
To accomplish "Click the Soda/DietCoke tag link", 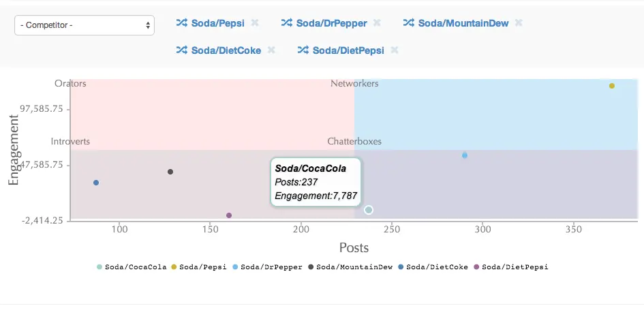I will pyautogui.click(x=226, y=50).
